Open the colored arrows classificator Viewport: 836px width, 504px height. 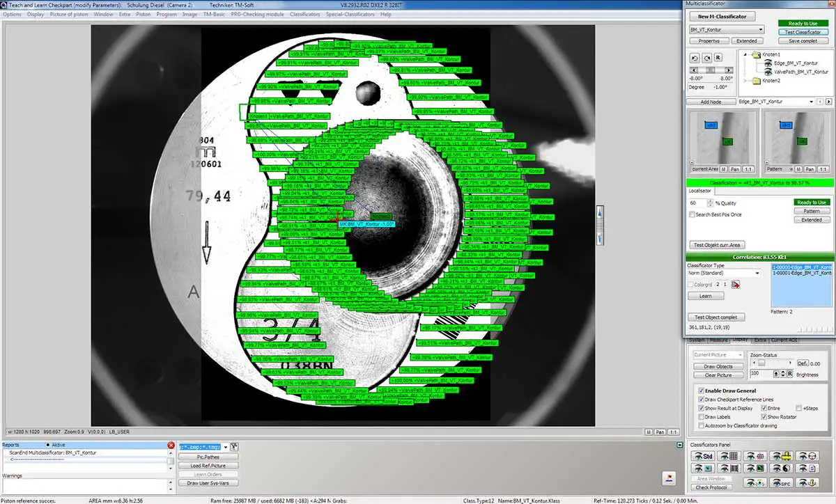(x=755, y=483)
